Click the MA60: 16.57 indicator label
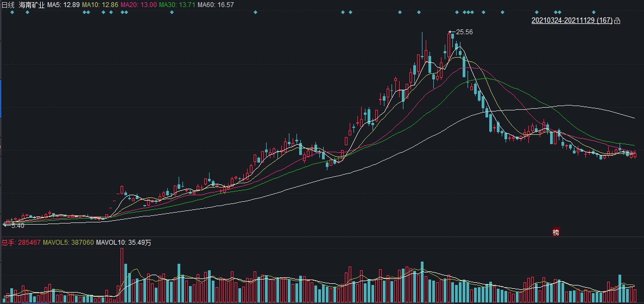The width and height of the screenshot is (644, 304). tap(216, 5)
